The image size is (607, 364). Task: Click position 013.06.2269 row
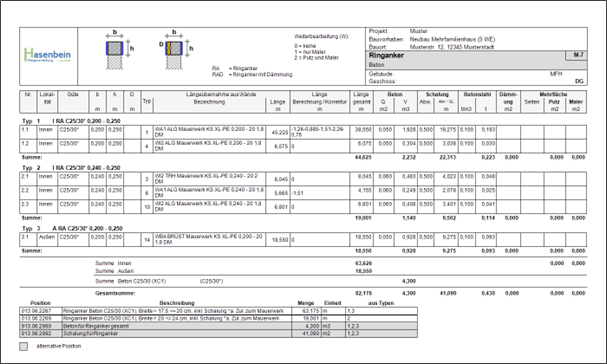click(x=218, y=318)
